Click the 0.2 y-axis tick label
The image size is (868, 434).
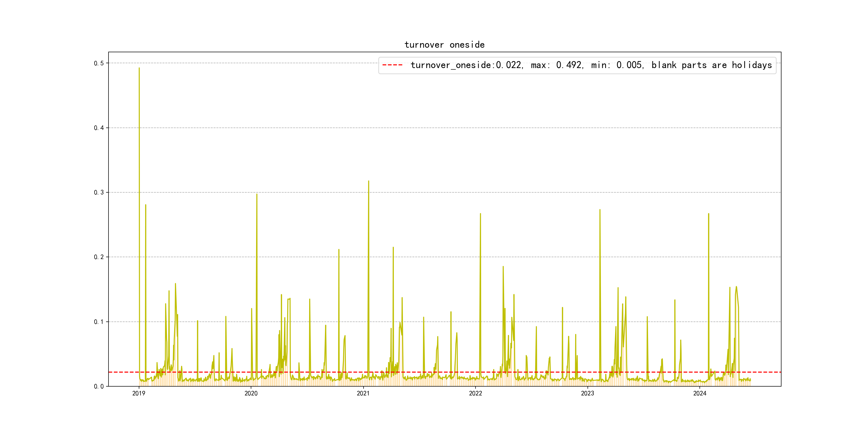click(x=99, y=257)
